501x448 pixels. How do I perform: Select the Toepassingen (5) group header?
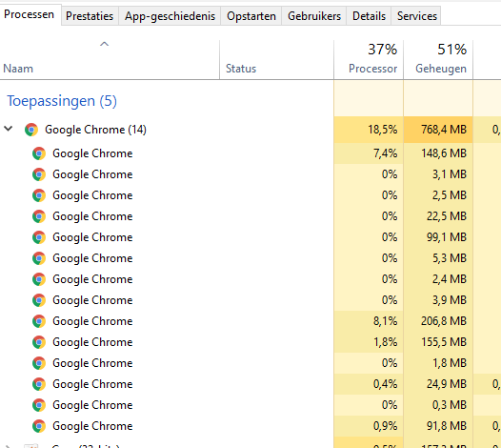(x=62, y=101)
